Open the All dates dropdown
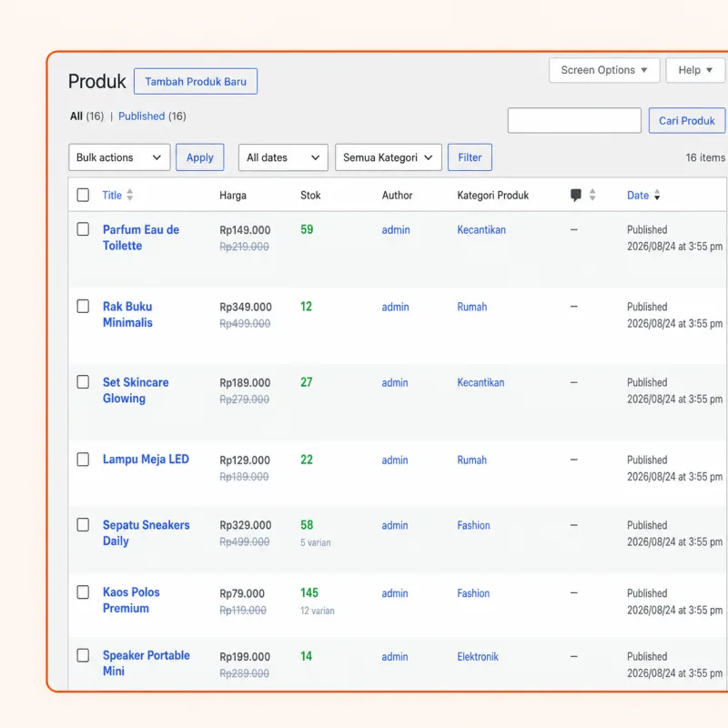 [x=283, y=157]
